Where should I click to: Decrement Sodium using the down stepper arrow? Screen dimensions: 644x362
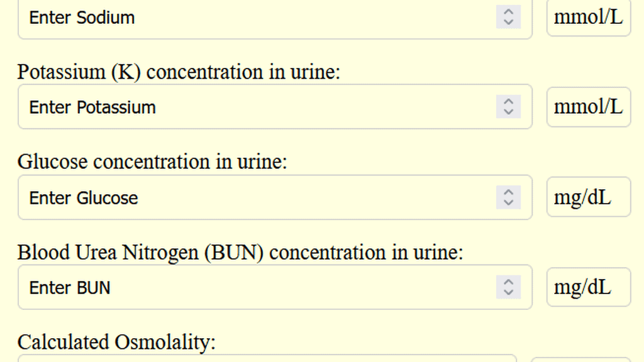[x=507, y=21]
